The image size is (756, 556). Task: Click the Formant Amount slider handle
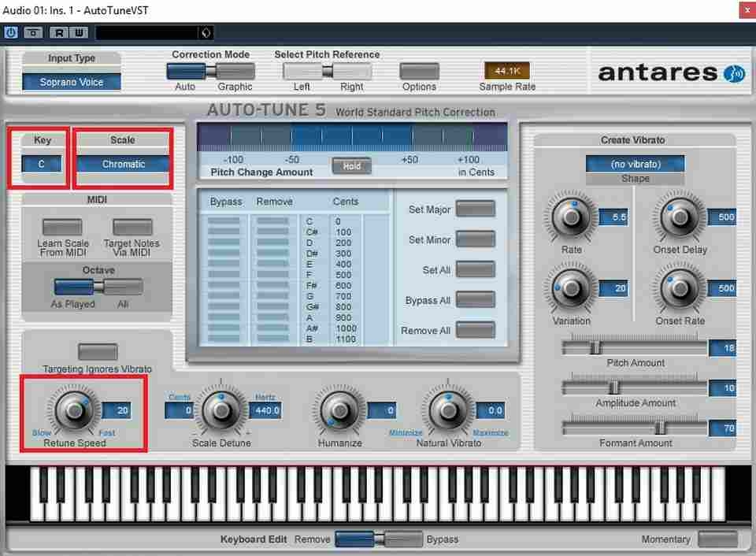660,428
